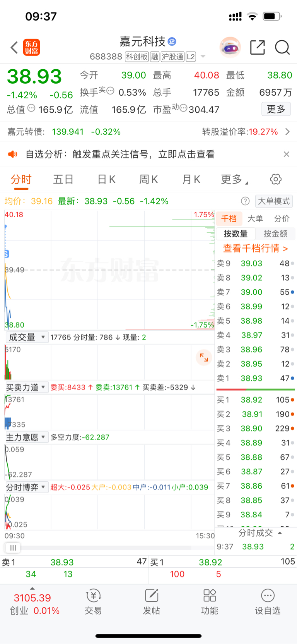Tap the 卖9 39.03 order row

tap(256, 263)
